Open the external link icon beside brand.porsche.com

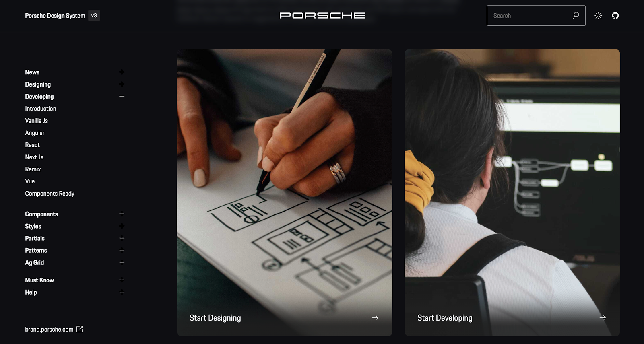pyautogui.click(x=80, y=329)
